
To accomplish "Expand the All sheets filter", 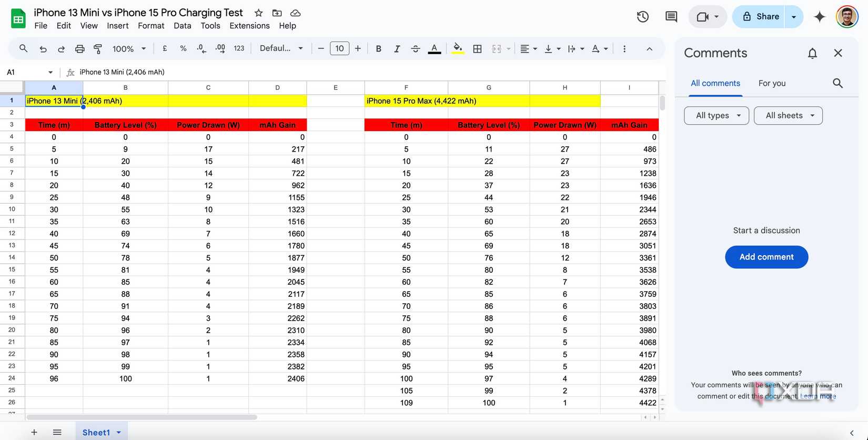I will coord(788,115).
